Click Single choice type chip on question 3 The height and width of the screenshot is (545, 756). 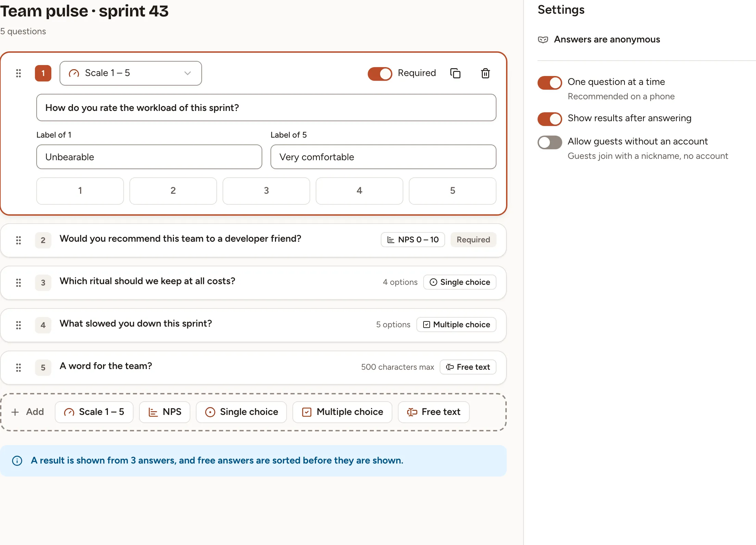(x=460, y=282)
